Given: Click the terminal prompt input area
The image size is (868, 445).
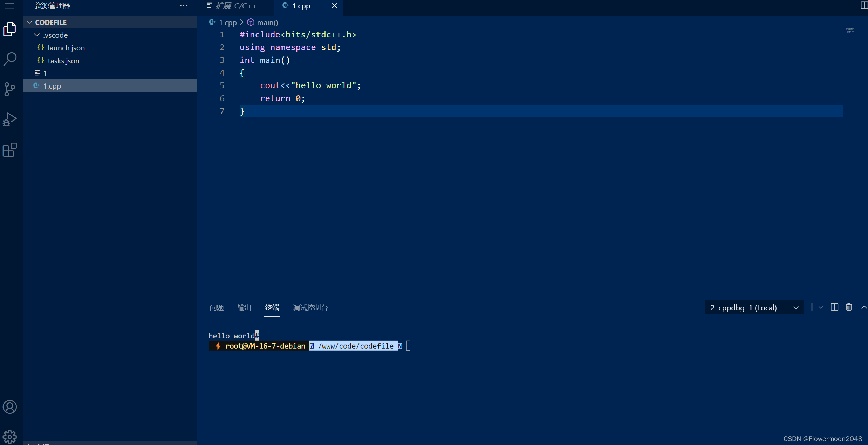Looking at the screenshot, I should tap(408, 346).
